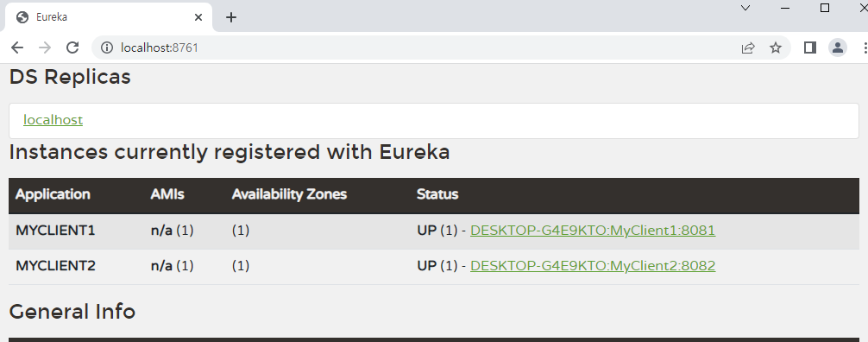The width and height of the screenshot is (868, 342).
Task: Open a new tab with plus button
Action: pos(231,17)
